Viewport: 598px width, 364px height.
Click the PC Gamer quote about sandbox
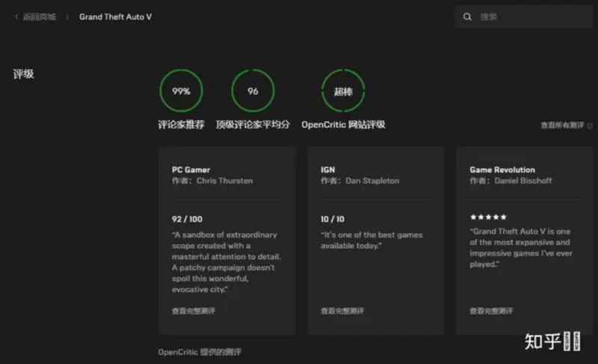tap(226, 262)
